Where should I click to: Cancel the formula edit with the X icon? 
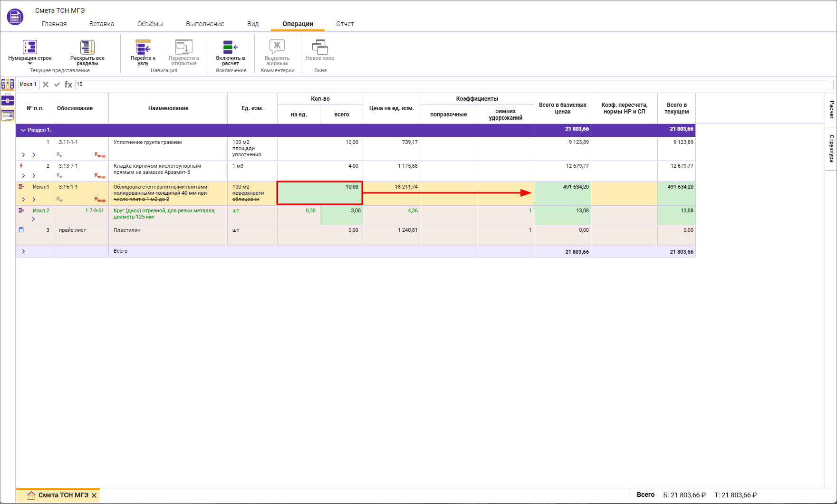click(x=46, y=85)
